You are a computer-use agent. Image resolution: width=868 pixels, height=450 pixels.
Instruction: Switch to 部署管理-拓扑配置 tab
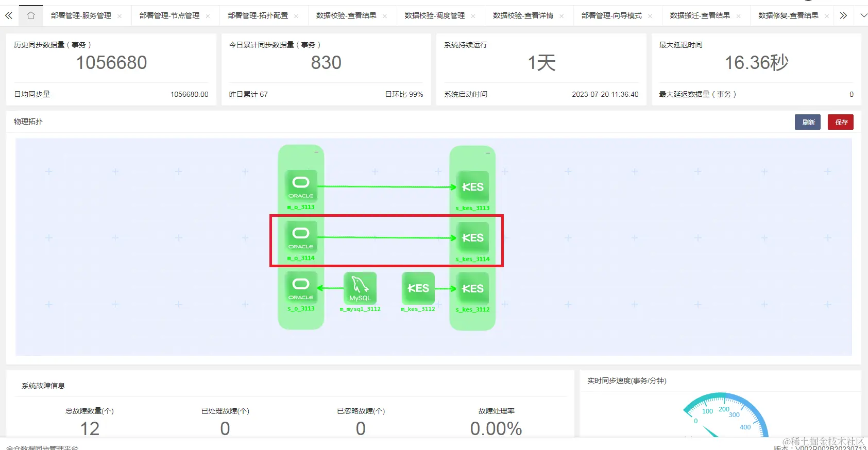258,15
